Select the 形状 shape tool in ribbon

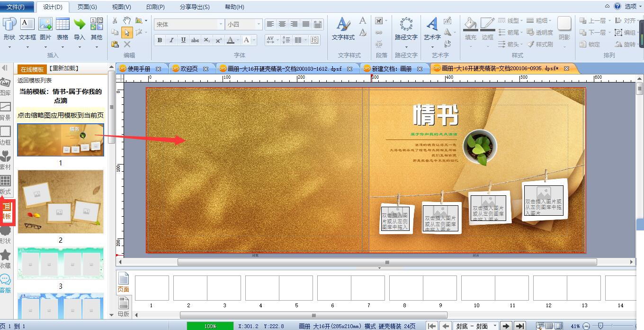coord(9,29)
